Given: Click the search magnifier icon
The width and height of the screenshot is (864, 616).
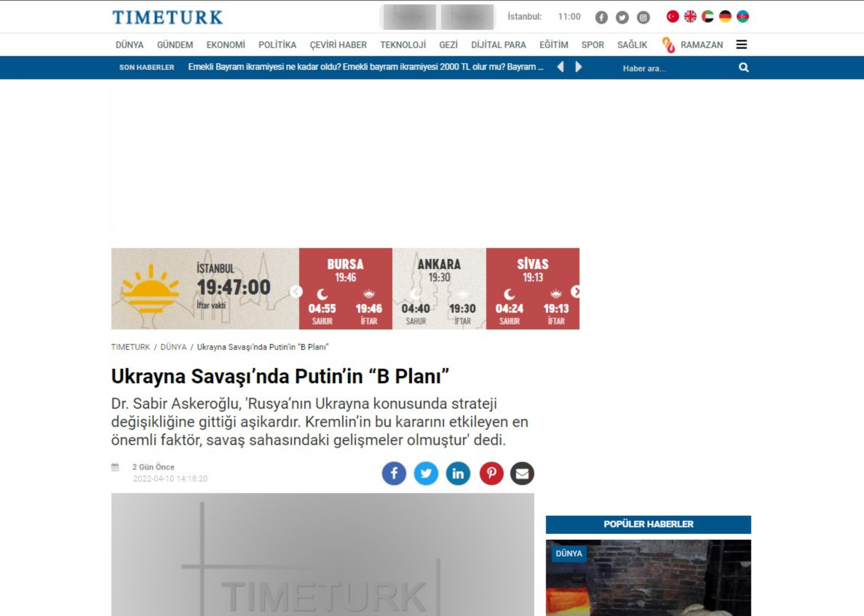Looking at the screenshot, I should [x=743, y=67].
